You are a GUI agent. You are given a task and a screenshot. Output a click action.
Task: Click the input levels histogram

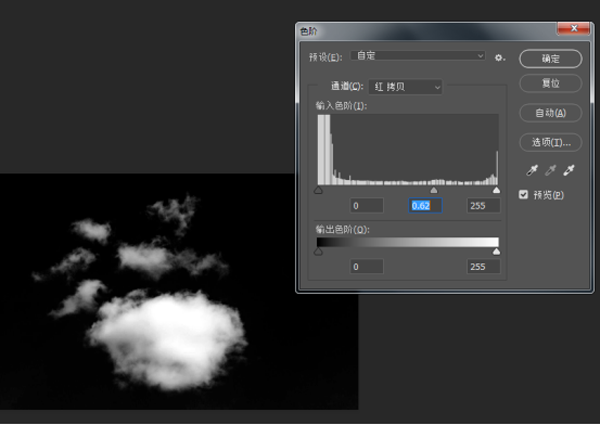pyautogui.click(x=408, y=150)
